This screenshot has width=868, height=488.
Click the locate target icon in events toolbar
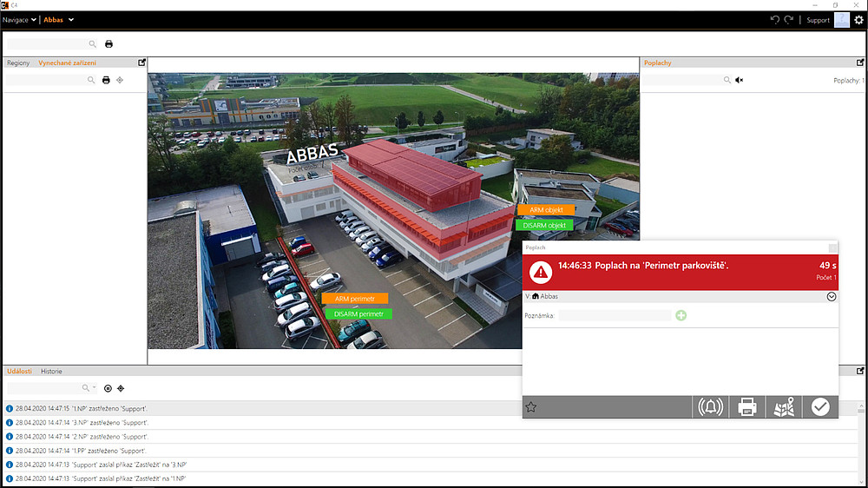pos(121,388)
